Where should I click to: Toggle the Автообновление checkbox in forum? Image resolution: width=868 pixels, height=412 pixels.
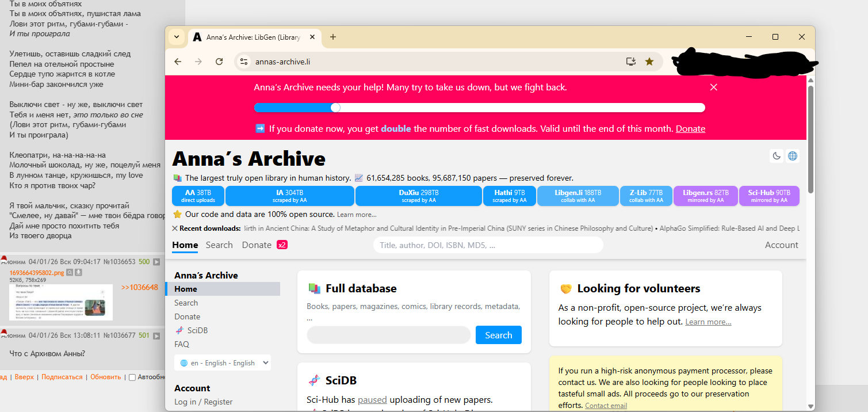[x=132, y=377]
